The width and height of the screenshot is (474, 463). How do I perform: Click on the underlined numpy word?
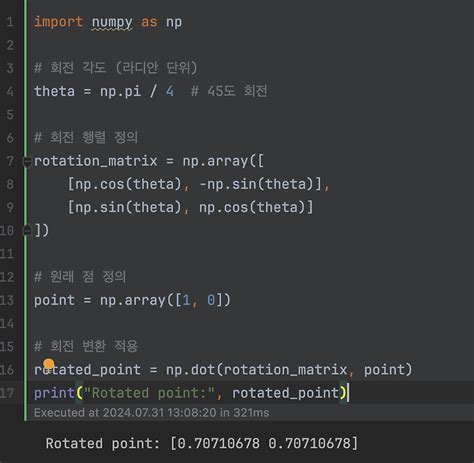112,23
